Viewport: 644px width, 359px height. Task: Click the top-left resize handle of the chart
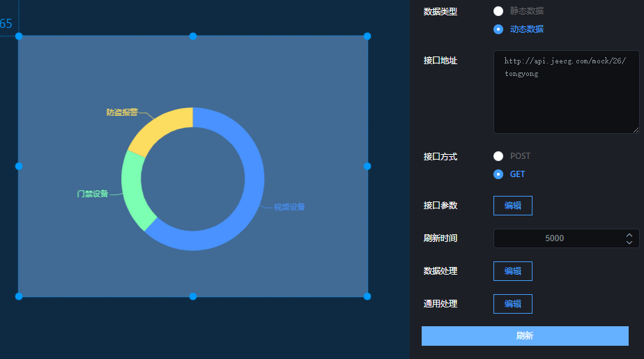click(x=19, y=36)
